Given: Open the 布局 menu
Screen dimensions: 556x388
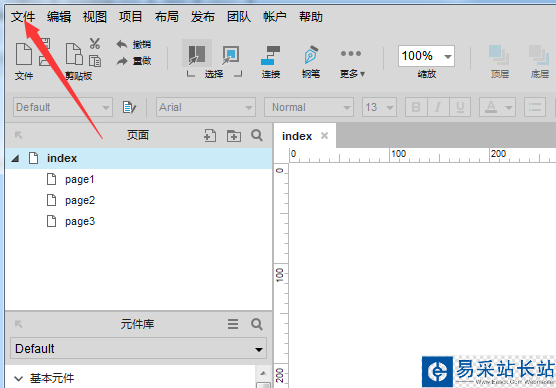Looking at the screenshot, I should pyautogui.click(x=167, y=17).
